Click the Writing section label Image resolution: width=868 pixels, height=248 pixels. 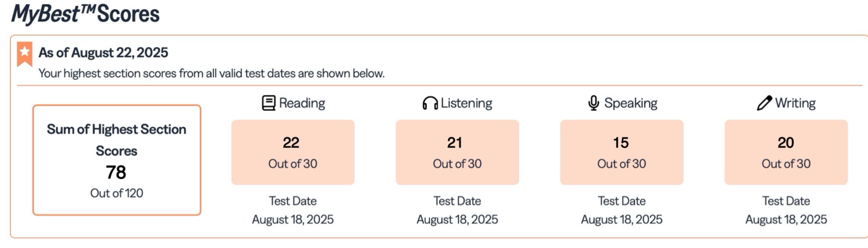795,103
